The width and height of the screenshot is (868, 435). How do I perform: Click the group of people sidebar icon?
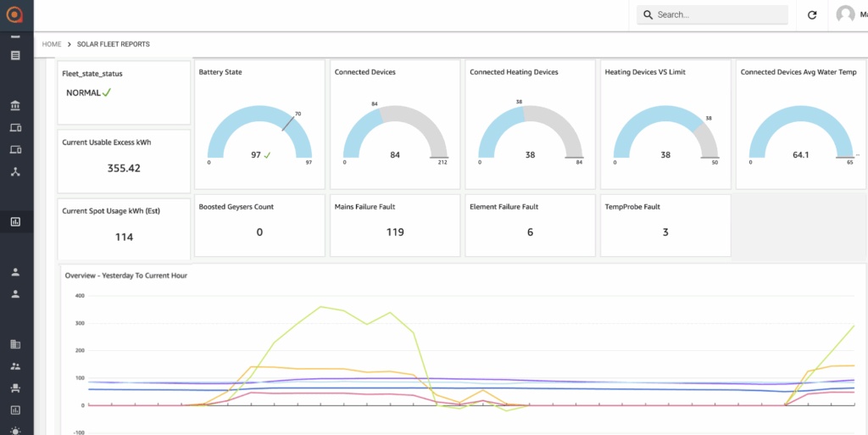pos(15,365)
